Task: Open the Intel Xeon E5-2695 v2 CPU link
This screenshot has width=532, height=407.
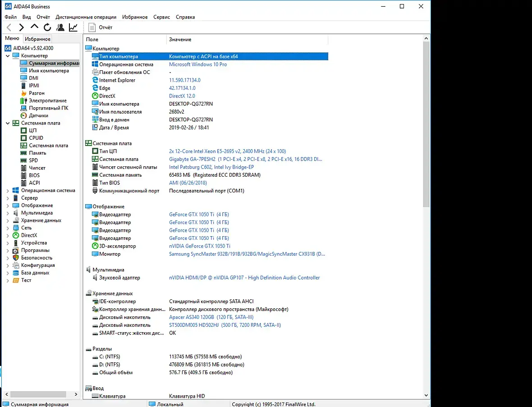Action: pos(227,151)
